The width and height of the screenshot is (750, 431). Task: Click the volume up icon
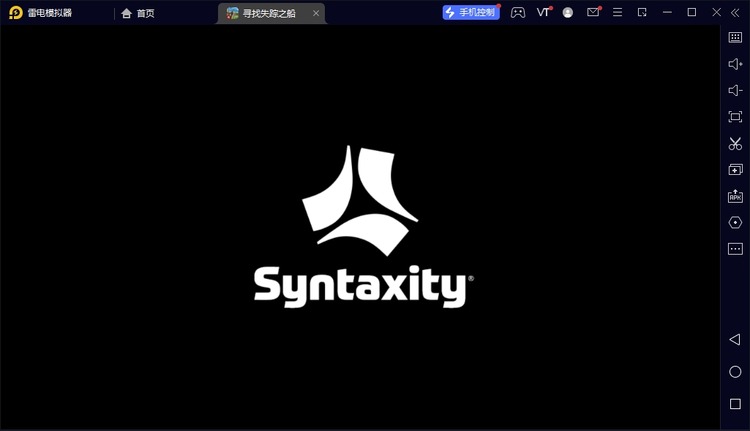click(735, 64)
